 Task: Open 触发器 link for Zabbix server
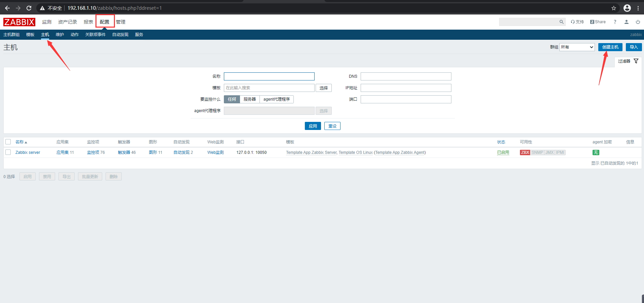coord(124,153)
